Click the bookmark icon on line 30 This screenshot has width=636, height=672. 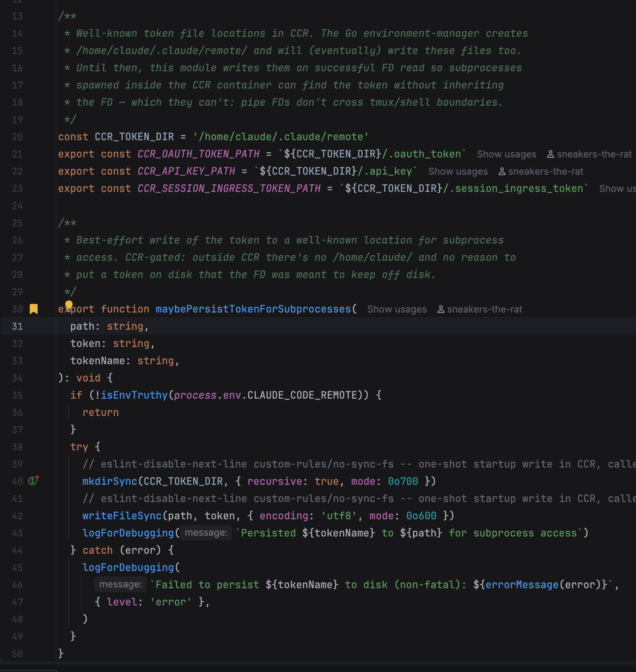pos(34,309)
